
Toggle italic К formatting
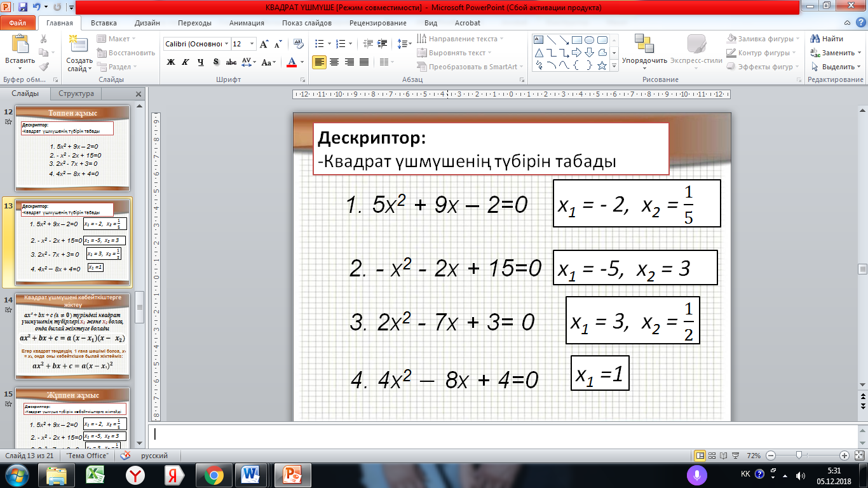pyautogui.click(x=186, y=62)
